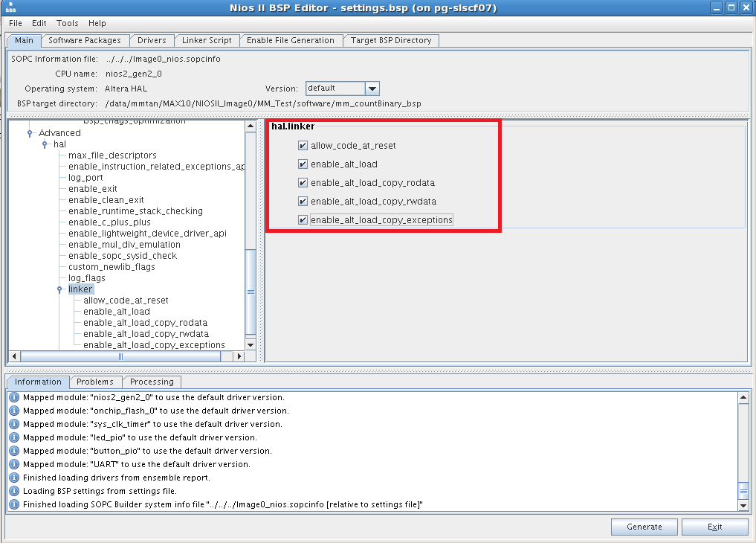The height and width of the screenshot is (543, 756).
Task: Click info icon beside 'Finished loading drivers from ensemble report'
Action: point(14,478)
